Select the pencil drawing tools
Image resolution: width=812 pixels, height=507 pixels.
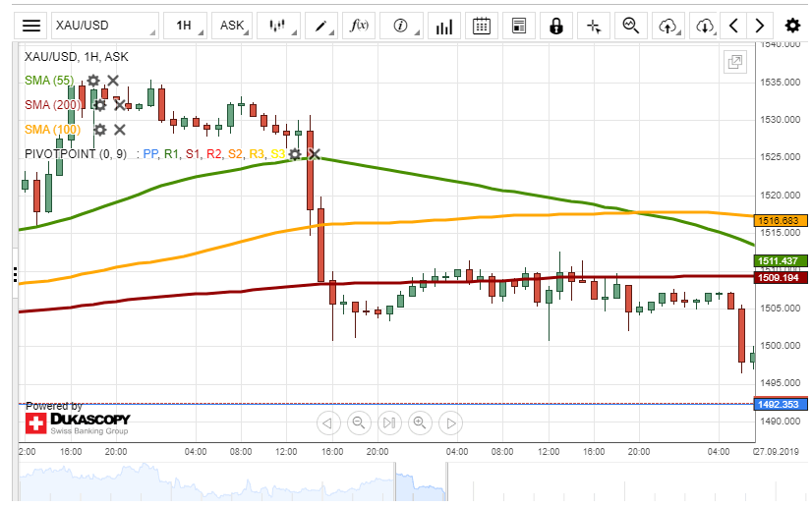pyautogui.click(x=321, y=26)
